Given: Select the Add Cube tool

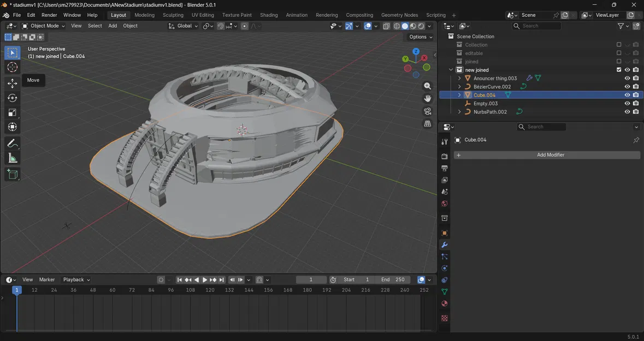Looking at the screenshot, I should 13,175.
